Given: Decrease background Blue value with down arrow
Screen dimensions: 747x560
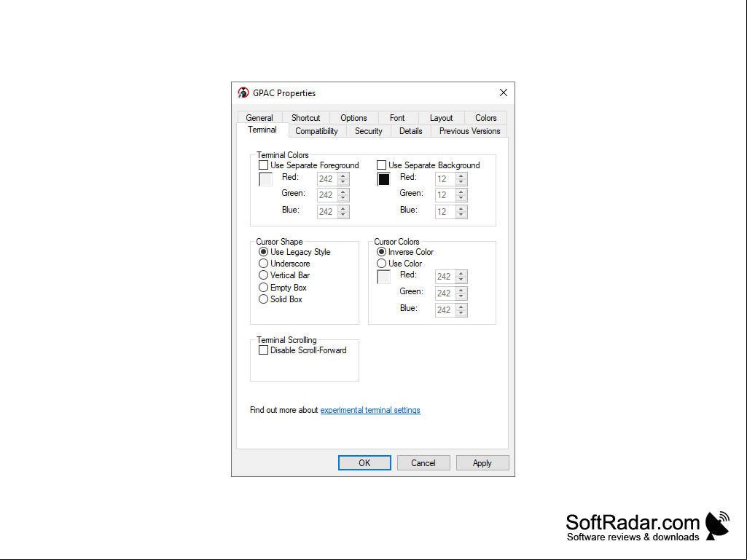Looking at the screenshot, I should [461, 216].
